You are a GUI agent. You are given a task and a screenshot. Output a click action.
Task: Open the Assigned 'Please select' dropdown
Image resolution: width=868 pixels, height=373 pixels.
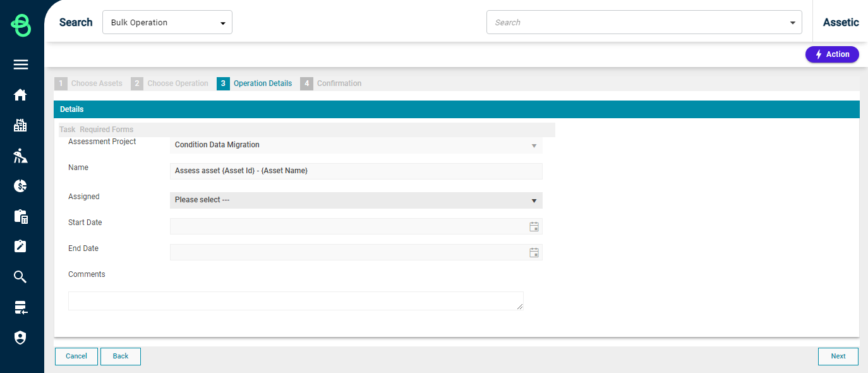point(356,200)
